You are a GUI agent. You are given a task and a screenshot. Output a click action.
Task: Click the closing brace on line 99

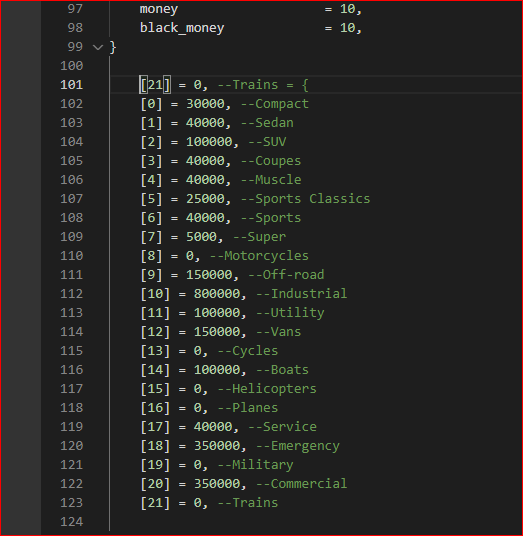pos(113,47)
